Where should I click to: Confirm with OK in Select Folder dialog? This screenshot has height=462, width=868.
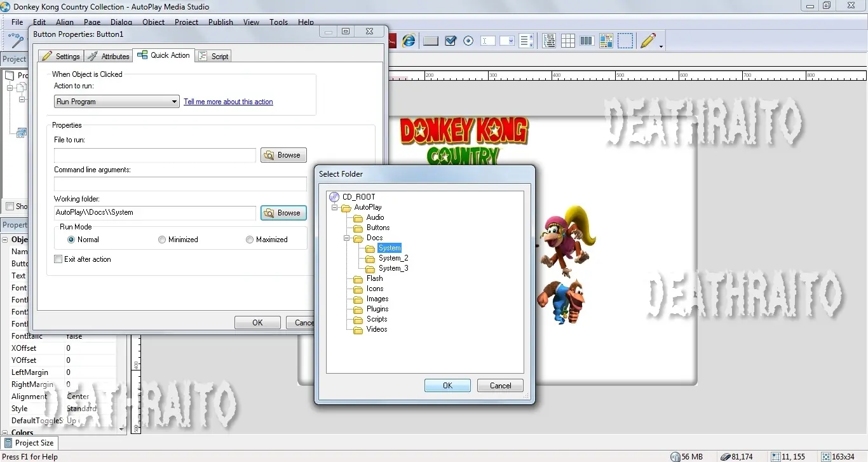pos(447,386)
